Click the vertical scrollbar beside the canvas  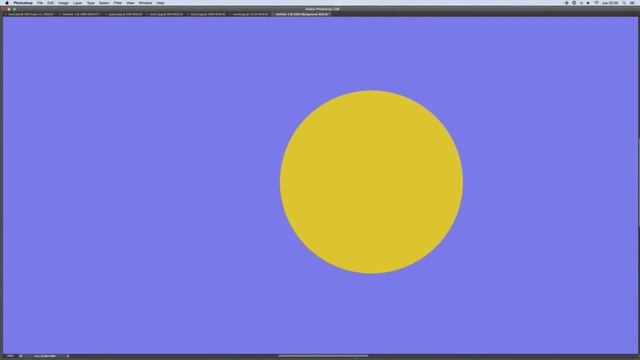pyautogui.click(x=638, y=182)
